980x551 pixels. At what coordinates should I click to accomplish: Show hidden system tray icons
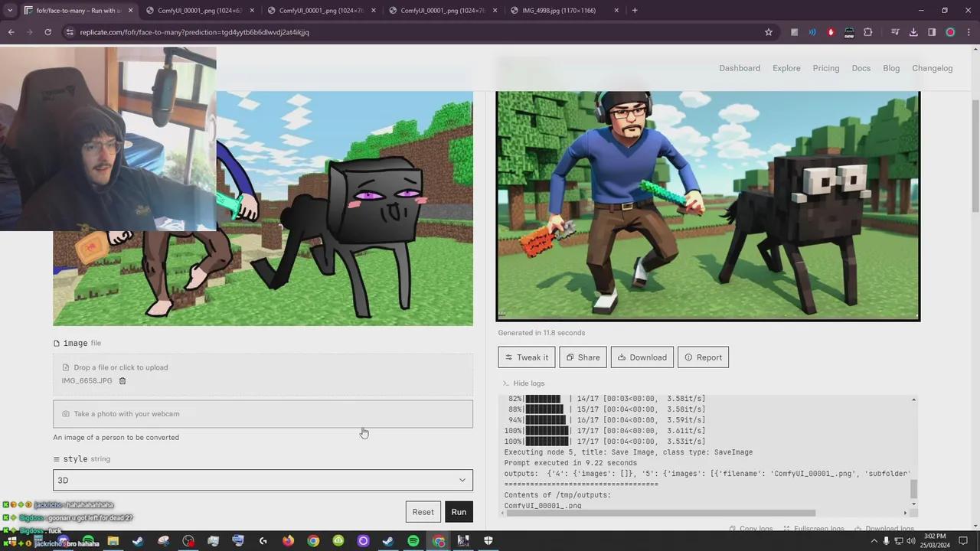pos(873,541)
